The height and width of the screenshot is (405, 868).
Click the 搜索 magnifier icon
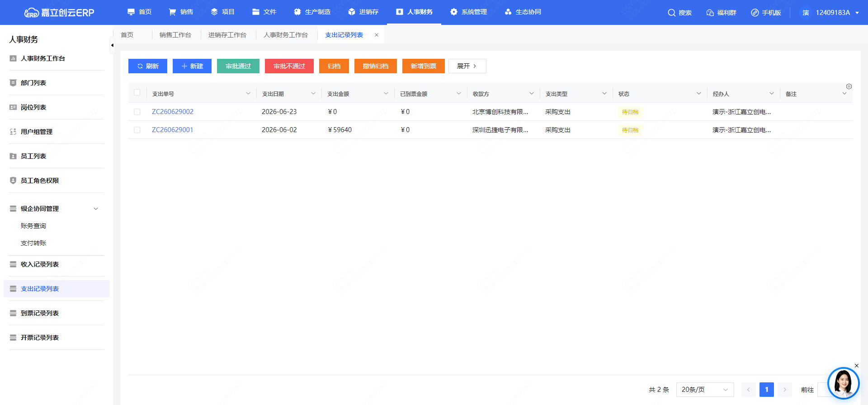coord(672,13)
